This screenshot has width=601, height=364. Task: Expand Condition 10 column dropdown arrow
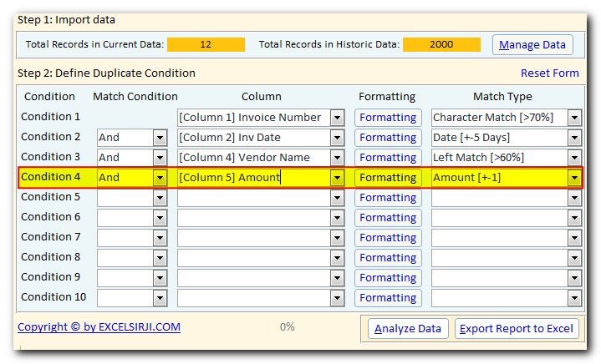point(338,298)
